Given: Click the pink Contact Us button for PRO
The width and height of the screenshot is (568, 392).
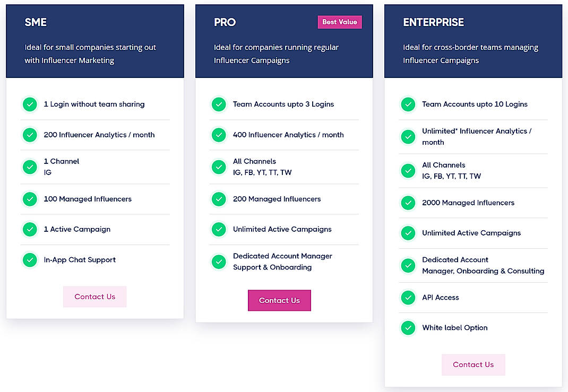Looking at the screenshot, I should [x=279, y=300].
